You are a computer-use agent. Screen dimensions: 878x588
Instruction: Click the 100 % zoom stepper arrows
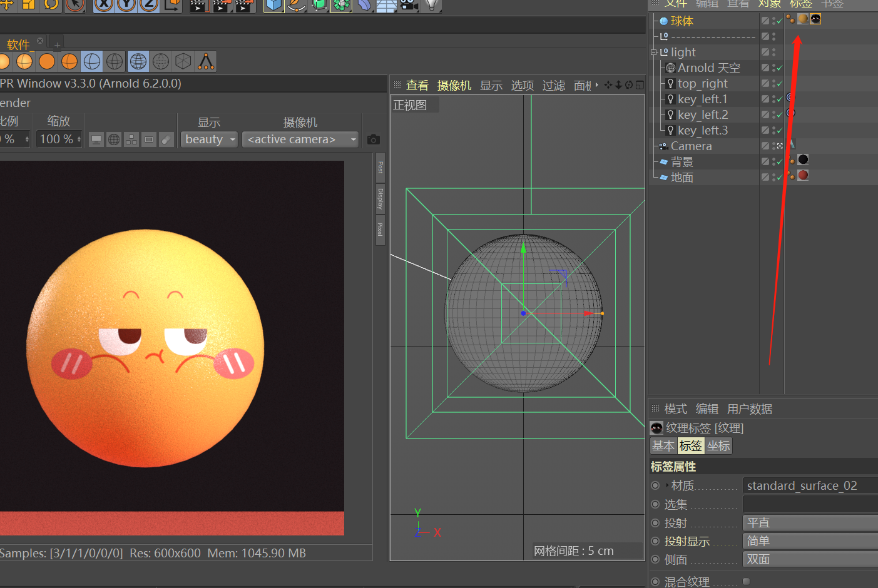pos(79,139)
